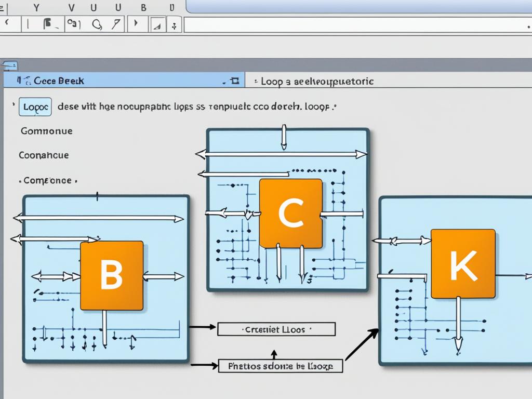Viewport: 532px width, 399px height.
Task: Click the Phetios sdonte he Lioge box
Action: click(281, 366)
